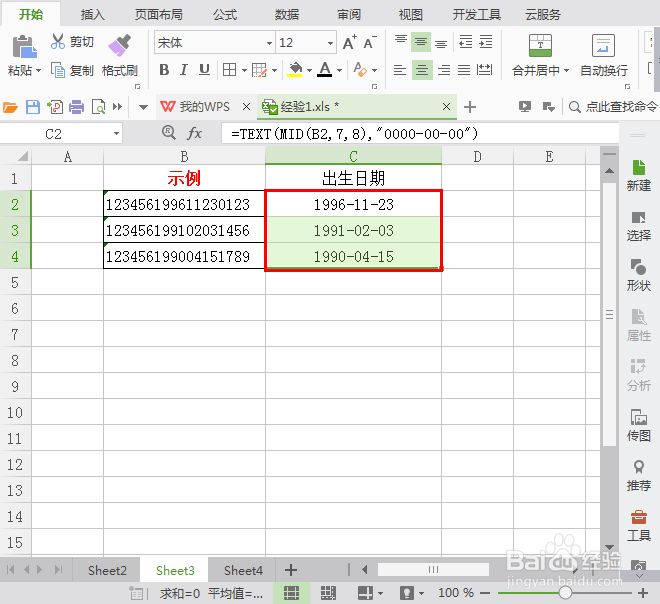Switch to the Sheet2 tab
This screenshot has width=660, height=604.
pyautogui.click(x=107, y=570)
